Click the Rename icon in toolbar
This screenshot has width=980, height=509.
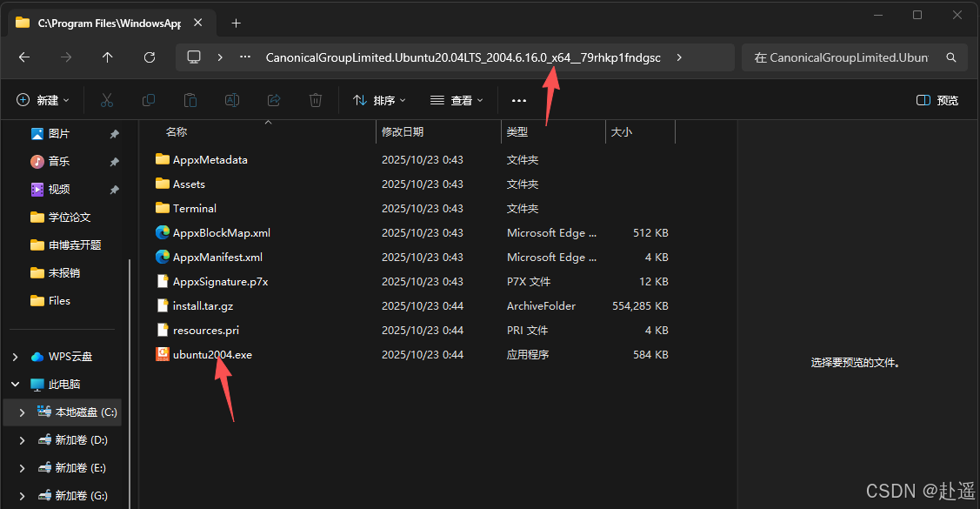point(232,100)
